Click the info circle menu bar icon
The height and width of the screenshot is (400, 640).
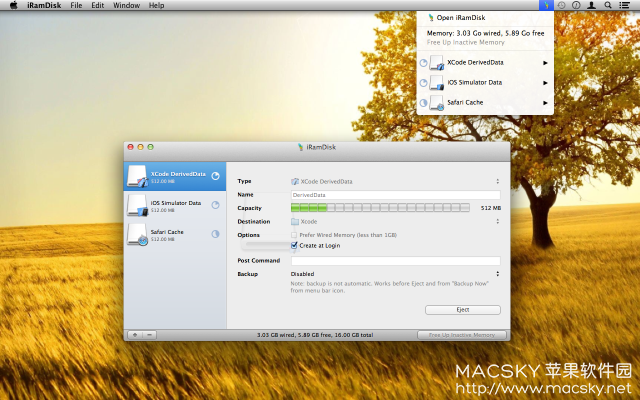click(576, 5)
